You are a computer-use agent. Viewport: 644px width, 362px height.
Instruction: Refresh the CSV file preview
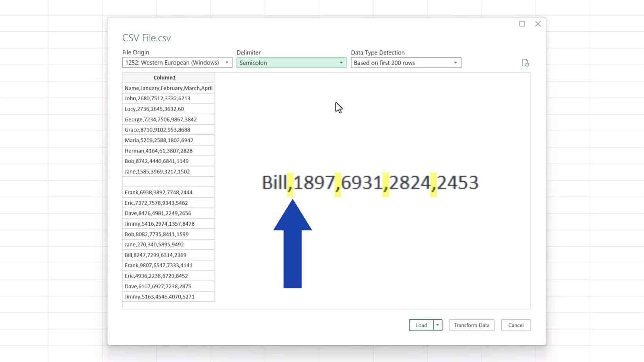coord(526,63)
